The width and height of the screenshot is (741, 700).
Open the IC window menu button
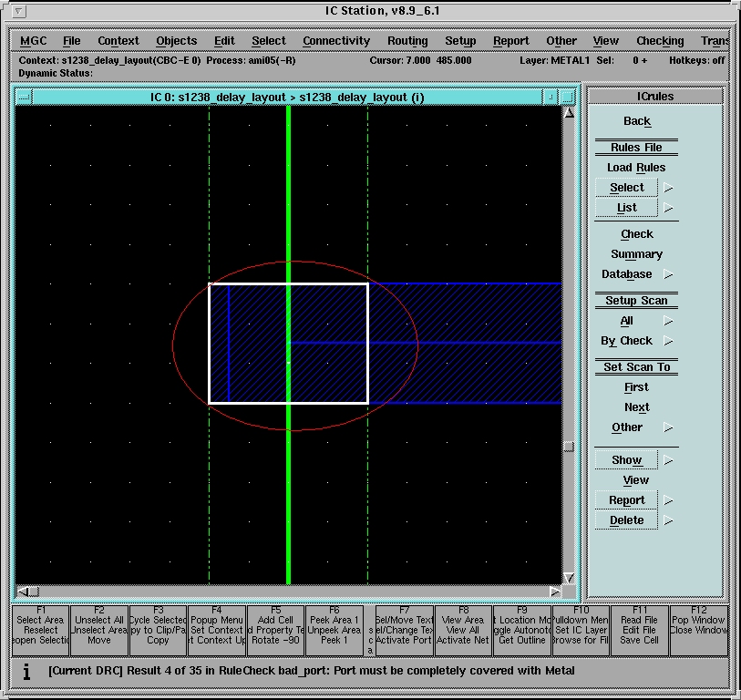24,97
